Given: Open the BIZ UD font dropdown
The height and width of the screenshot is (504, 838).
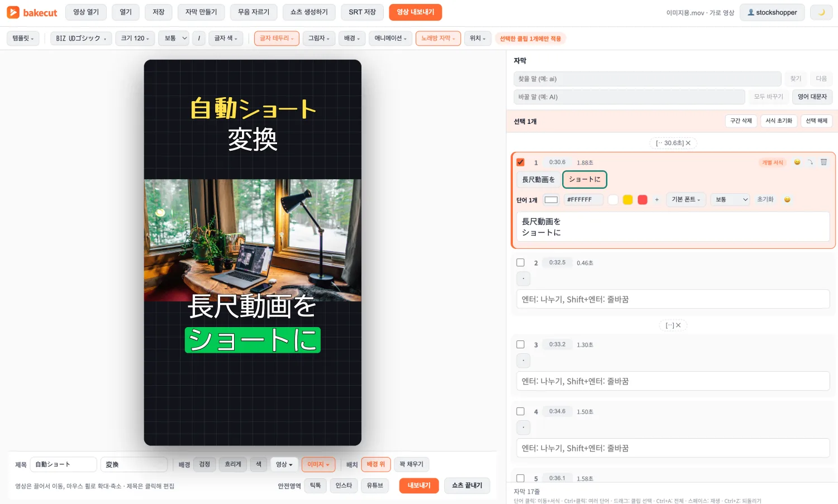Looking at the screenshot, I should [x=81, y=39].
